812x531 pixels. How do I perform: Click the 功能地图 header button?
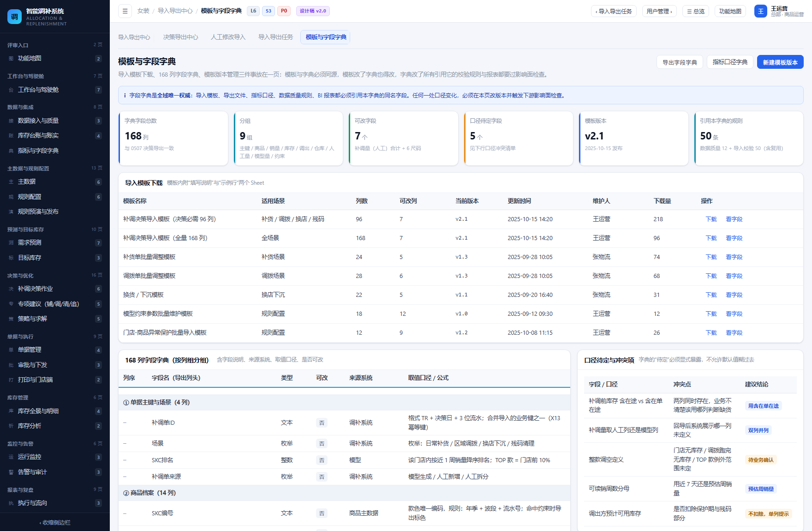[x=730, y=11]
